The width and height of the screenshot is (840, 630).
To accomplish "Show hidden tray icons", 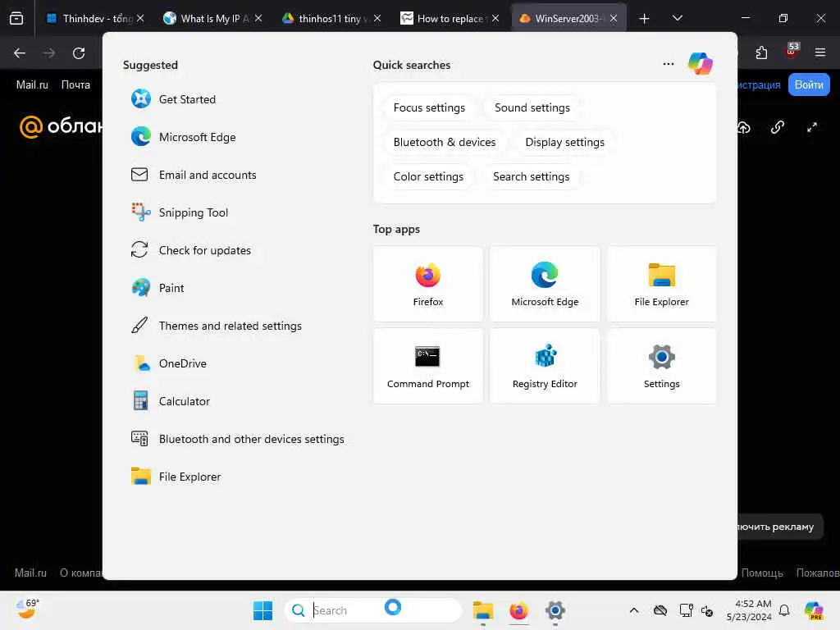I will coord(634,610).
